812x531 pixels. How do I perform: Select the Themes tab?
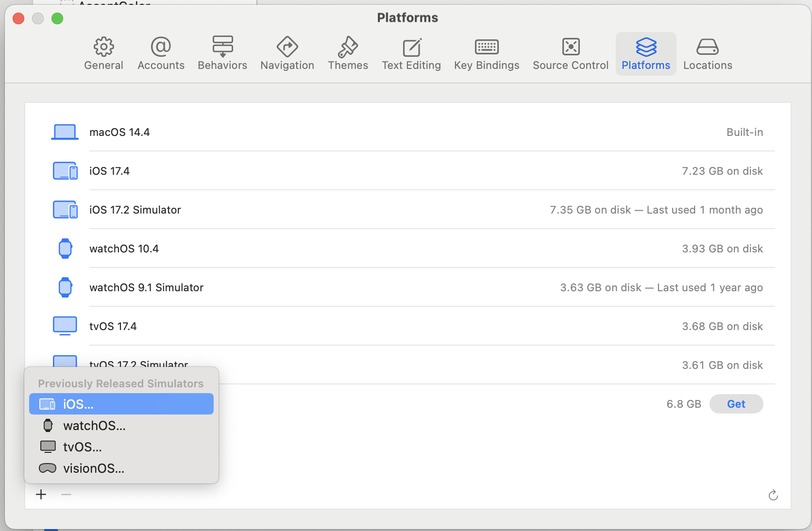[x=348, y=54]
